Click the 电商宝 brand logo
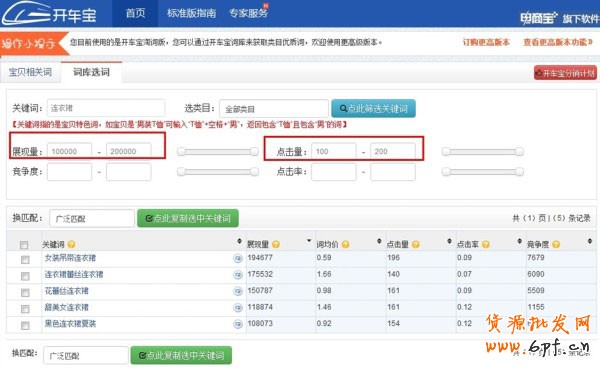 [x=539, y=18]
